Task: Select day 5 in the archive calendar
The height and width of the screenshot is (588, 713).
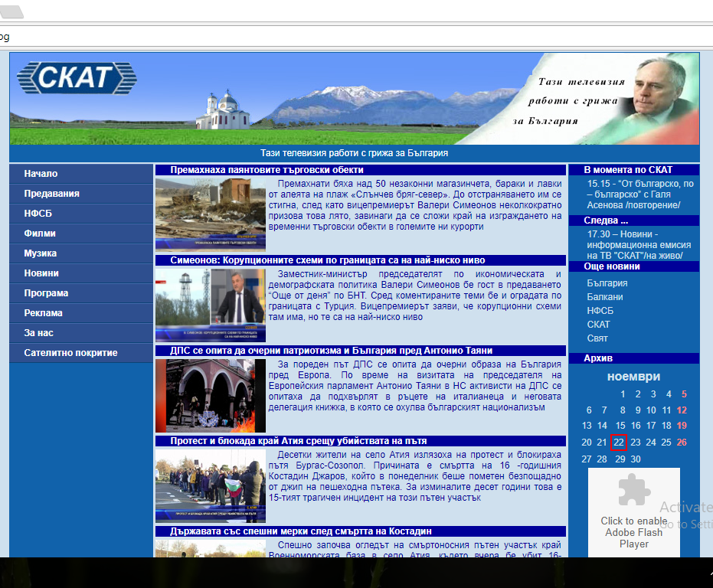Action: (684, 394)
